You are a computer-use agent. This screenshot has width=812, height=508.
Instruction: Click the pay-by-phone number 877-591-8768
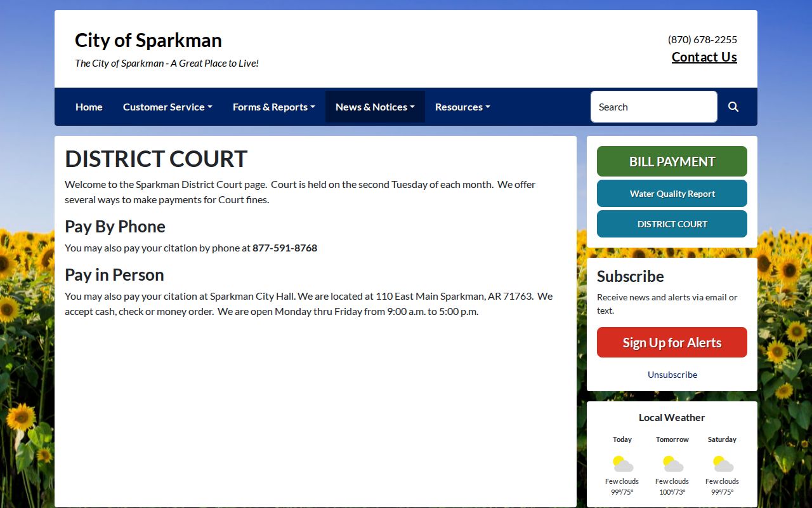(x=285, y=248)
